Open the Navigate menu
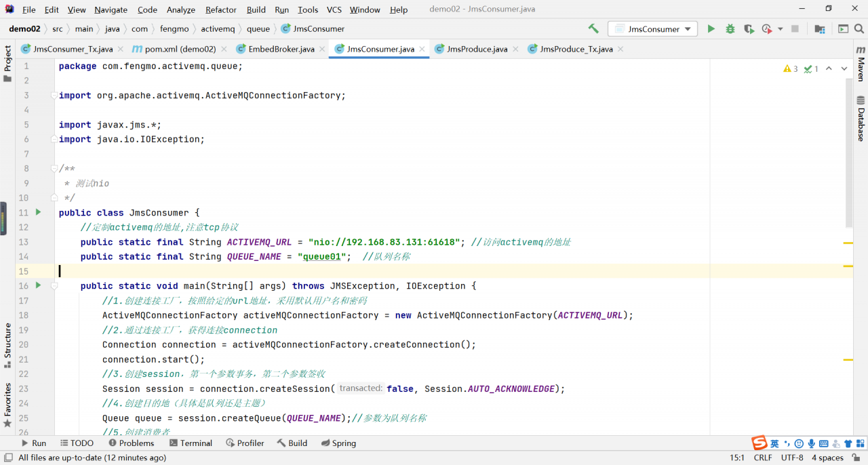The width and height of the screenshot is (868, 465). click(111, 9)
